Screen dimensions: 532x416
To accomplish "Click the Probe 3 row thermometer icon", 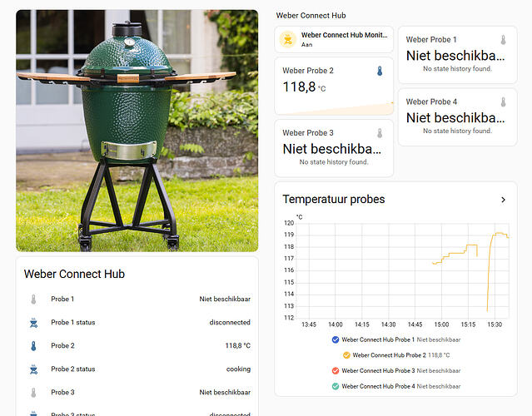I will [x=33, y=393].
